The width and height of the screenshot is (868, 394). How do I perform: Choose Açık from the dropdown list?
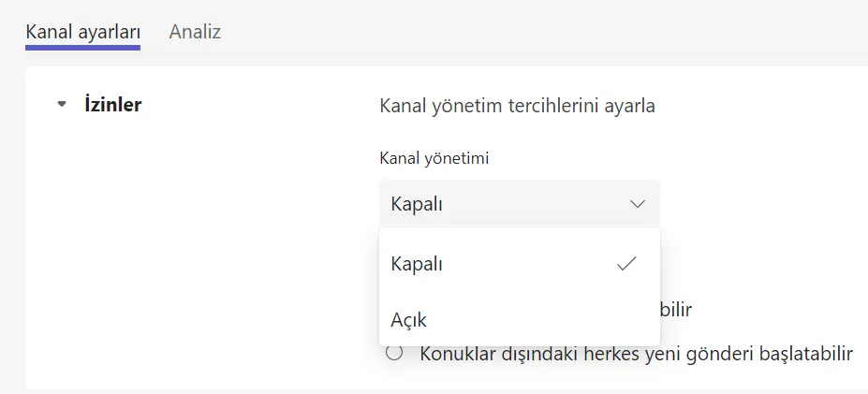coord(409,320)
